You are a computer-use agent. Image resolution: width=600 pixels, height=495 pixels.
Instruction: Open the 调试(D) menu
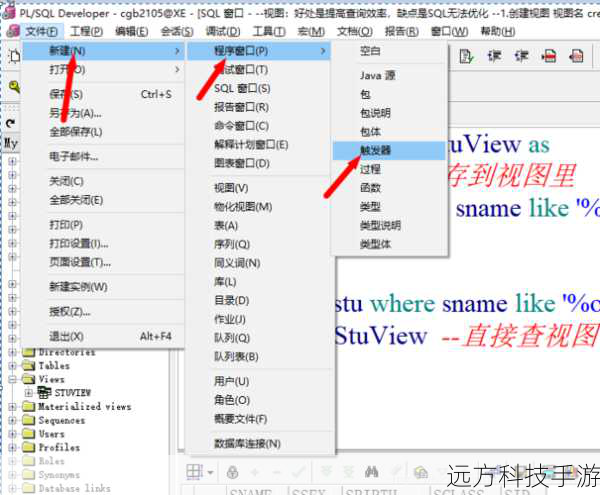pos(223,31)
